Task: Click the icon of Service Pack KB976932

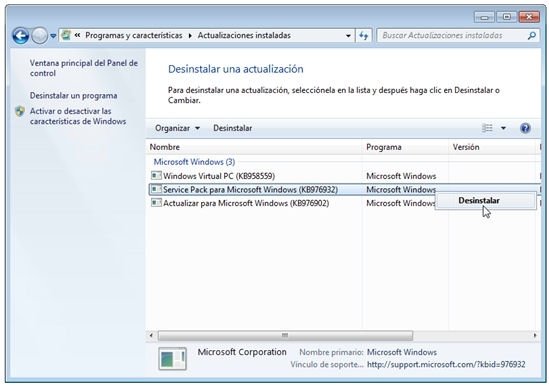Action: click(x=156, y=189)
